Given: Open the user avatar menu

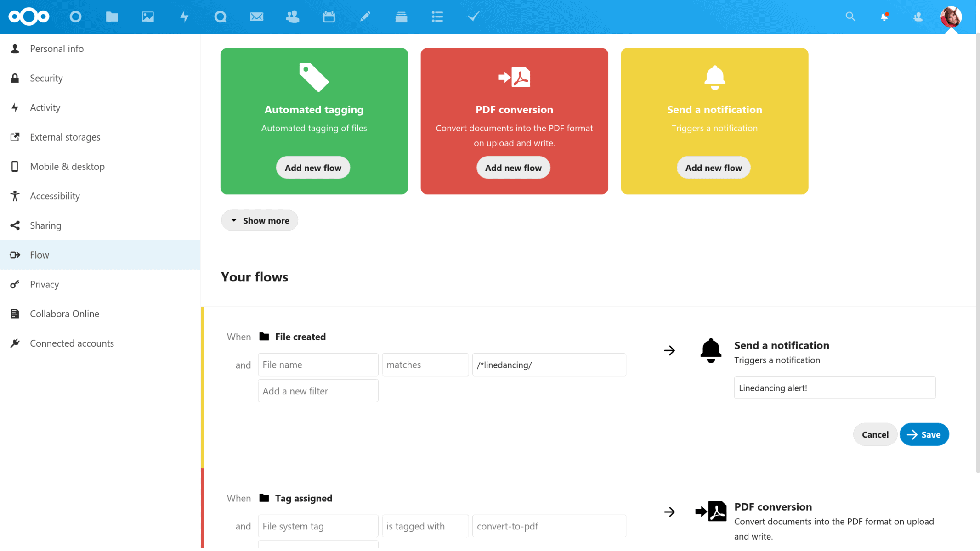Looking at the screenshot, I should (951, 17).
